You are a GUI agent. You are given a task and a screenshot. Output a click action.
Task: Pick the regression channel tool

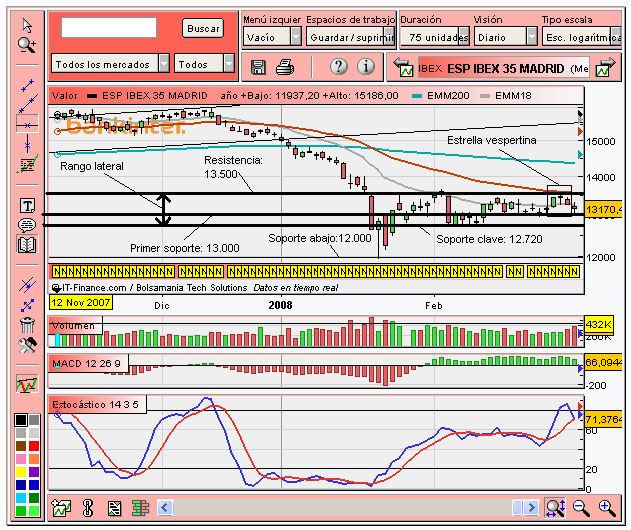pyautogui.click(x=27, y=164)
